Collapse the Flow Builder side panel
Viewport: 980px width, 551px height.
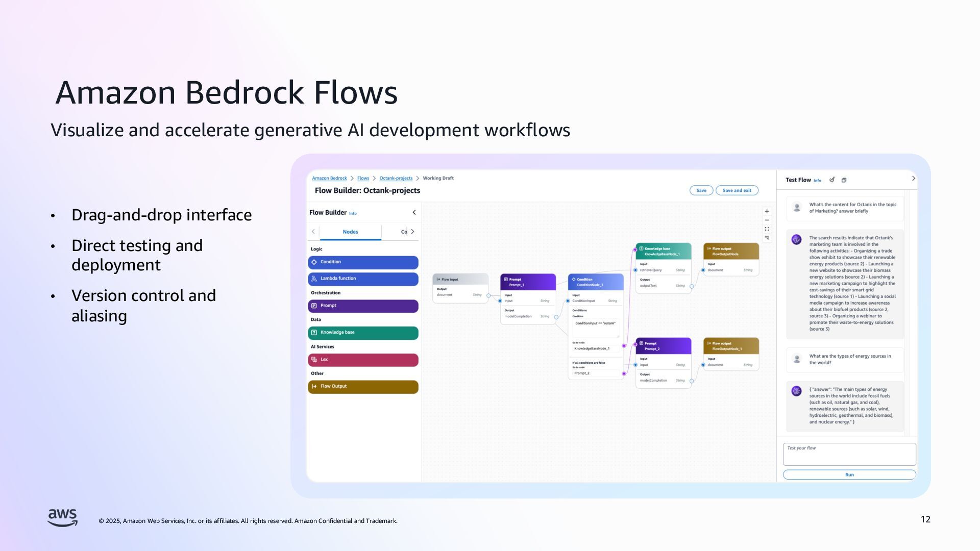pos(414,213)
